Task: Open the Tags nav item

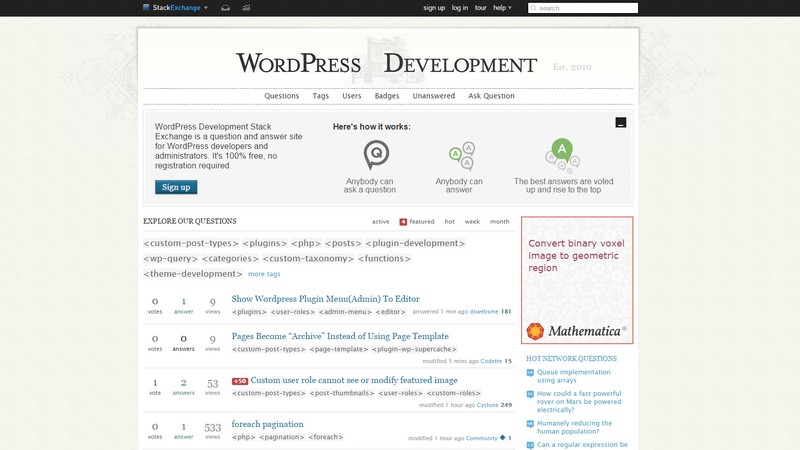Action: pyautogui.click(x=320, y=96)
